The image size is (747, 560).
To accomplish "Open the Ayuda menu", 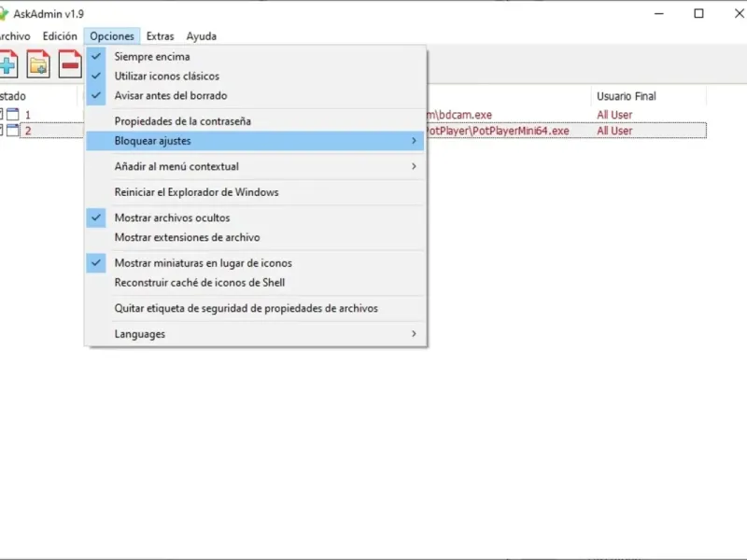I will [x=201, y=36].
